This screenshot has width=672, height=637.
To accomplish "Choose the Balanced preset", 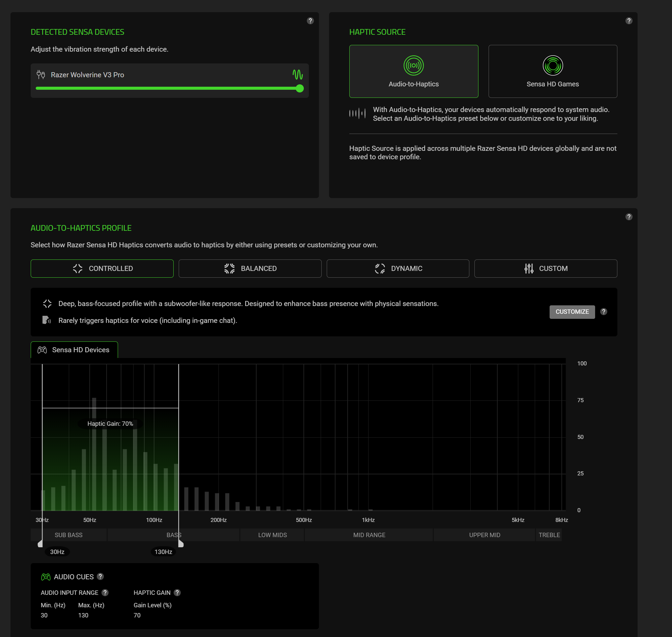I will coord(250,269).
